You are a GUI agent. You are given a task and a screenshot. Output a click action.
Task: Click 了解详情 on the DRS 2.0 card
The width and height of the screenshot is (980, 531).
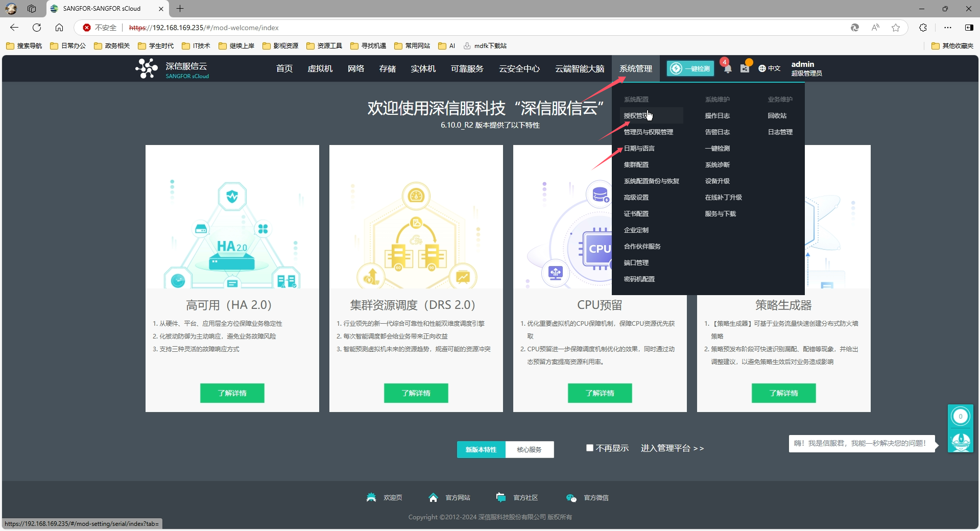coord(416,393)
